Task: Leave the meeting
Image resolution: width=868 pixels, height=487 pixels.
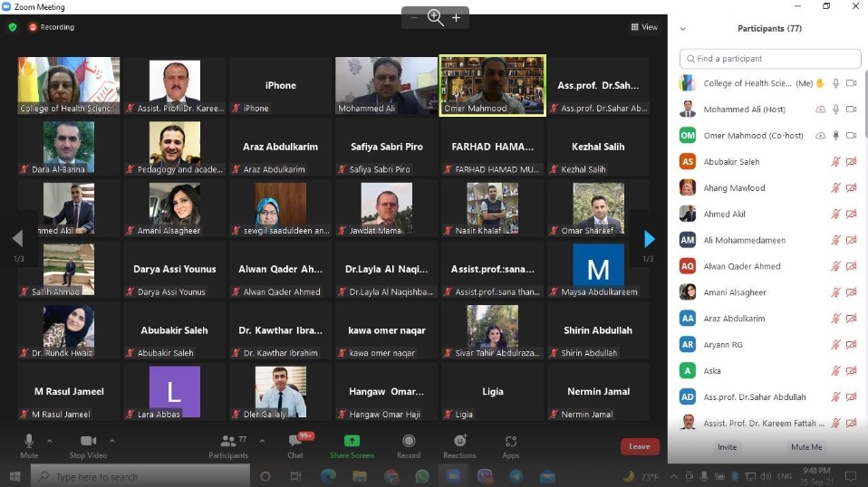Action: [x=640, y=446]
